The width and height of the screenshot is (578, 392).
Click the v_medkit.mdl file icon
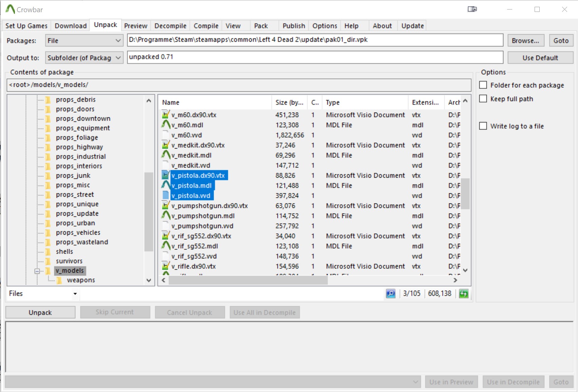click(166, 155)
